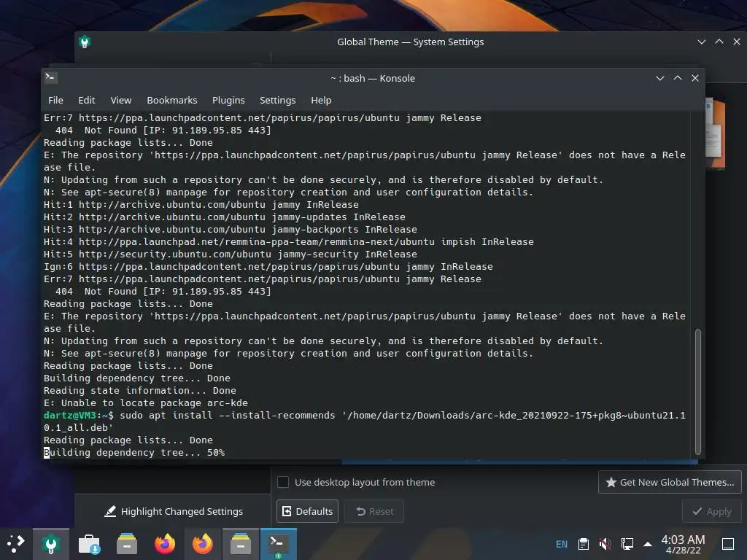747x560 pixels.
Task: Click the theme thumbnail behind Konsole
Action: (715, 133)
